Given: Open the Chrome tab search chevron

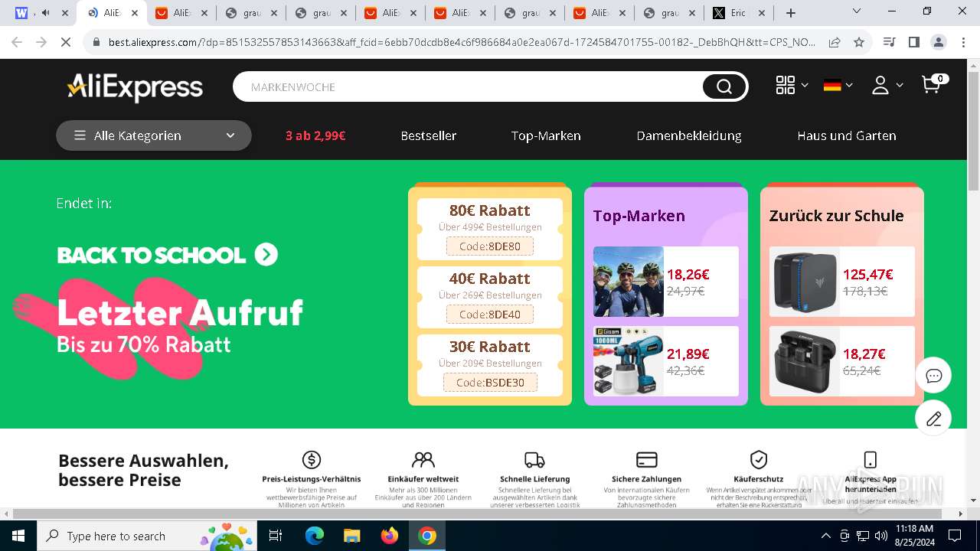Looking at the screenshot, I should 857,11.
